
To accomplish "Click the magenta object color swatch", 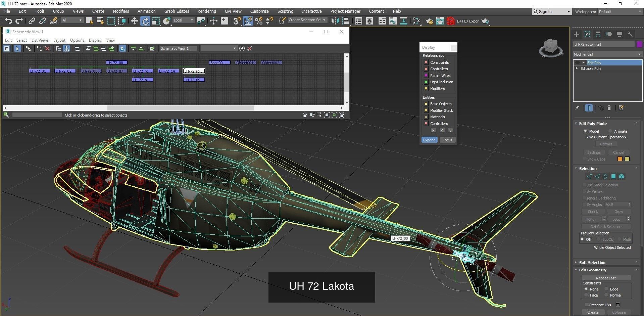I will click(639, 44).
